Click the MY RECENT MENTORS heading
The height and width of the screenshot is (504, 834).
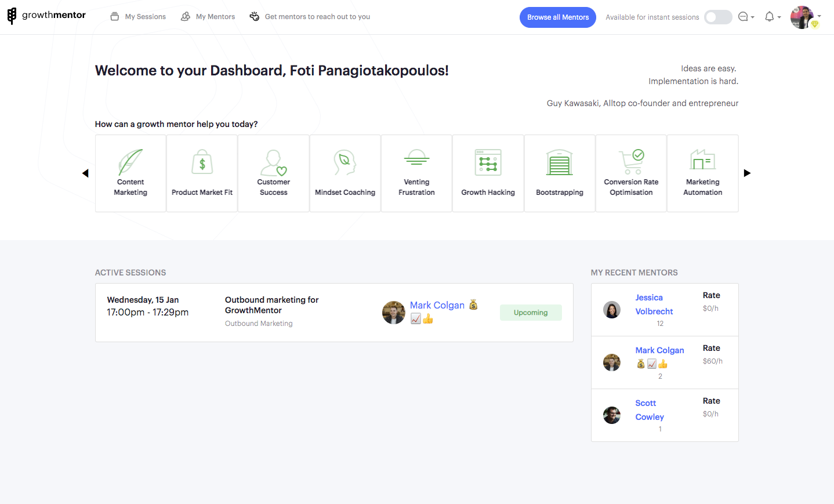click(x=634, y=273)
